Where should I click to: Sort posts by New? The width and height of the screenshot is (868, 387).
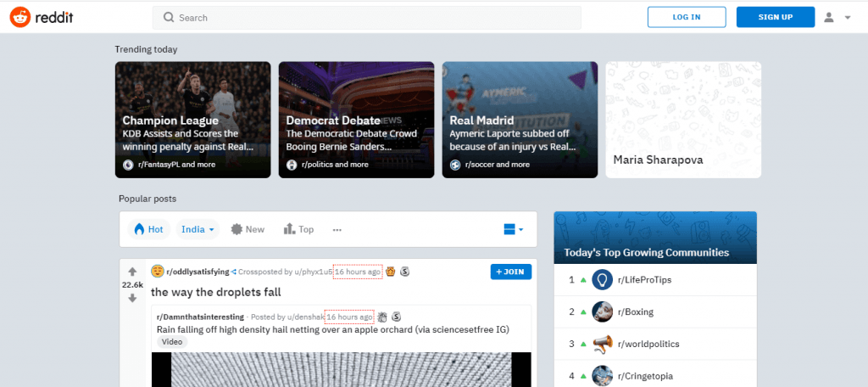pyautogui.click(x=248, y=229)
